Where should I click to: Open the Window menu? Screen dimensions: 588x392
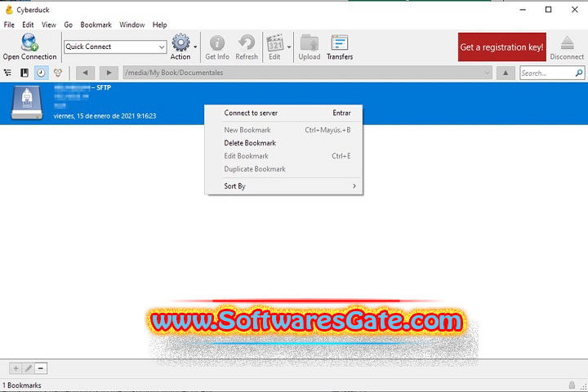pyautogui.click(x=132, y=24)
